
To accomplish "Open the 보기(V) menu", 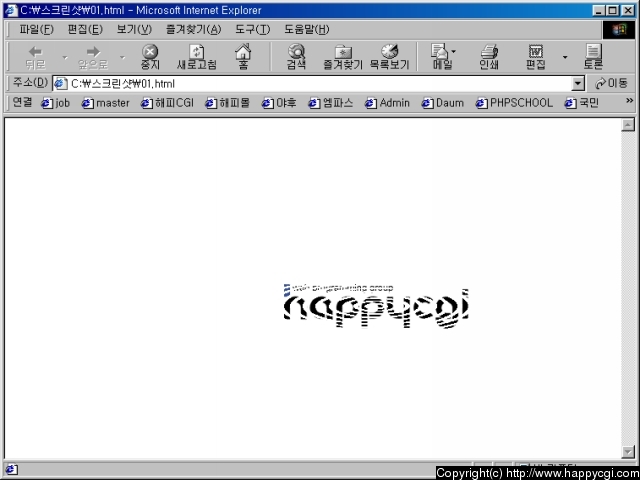I will tap(134, 30).
